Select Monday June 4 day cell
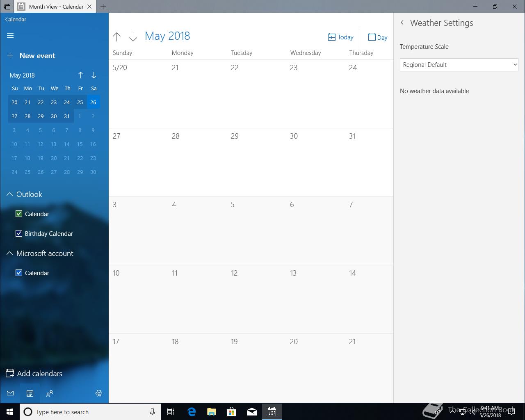Image resolution: width=525 pixels, height=420 pixels. [x=197, y=231]
